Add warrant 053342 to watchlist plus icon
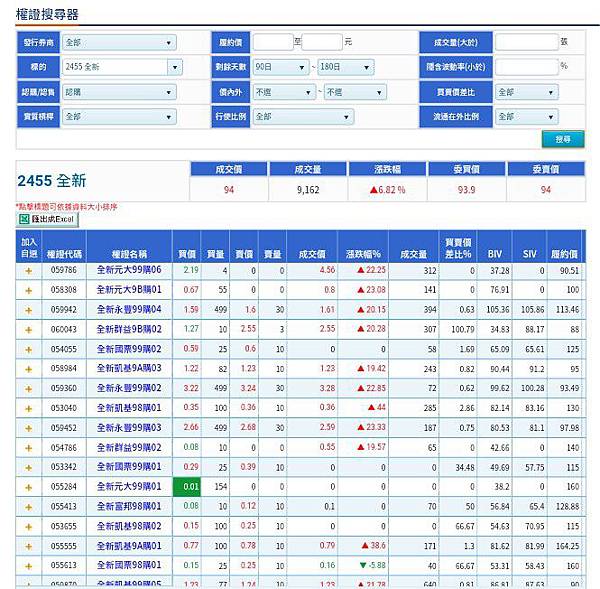Screen dimensions: 600x589 coord(29,468)
